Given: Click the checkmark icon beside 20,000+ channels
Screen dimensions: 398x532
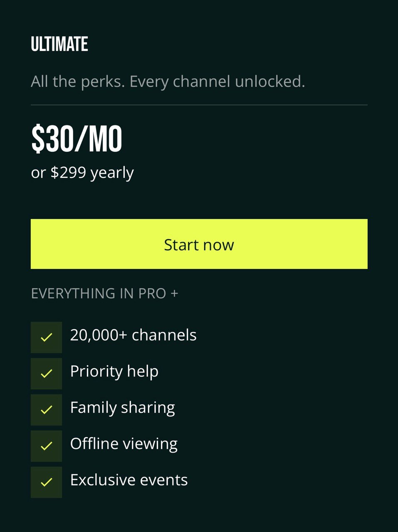Looking at the screenshot, I should (x=46, y=337).
